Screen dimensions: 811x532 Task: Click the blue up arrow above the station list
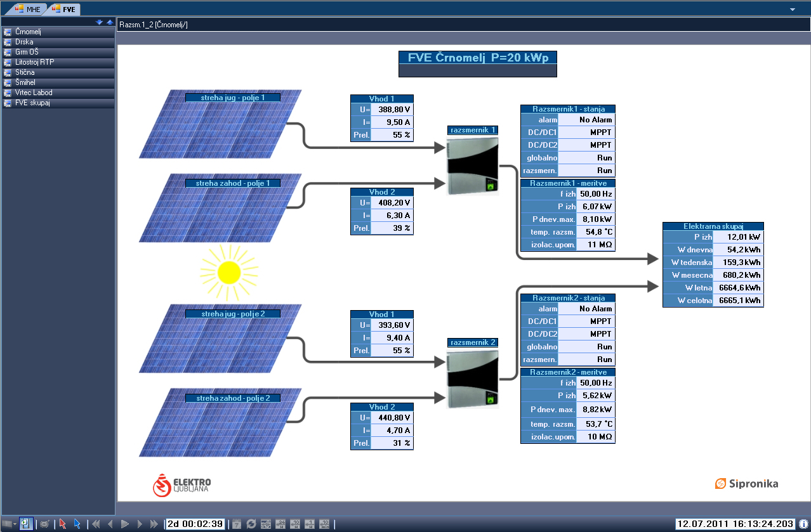(x=109, y=22)
